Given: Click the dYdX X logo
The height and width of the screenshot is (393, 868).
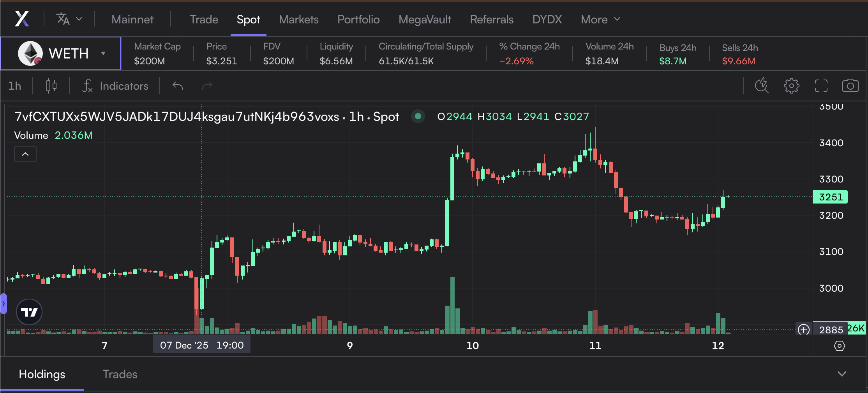Looking at the screenshot, I should 22,19.
